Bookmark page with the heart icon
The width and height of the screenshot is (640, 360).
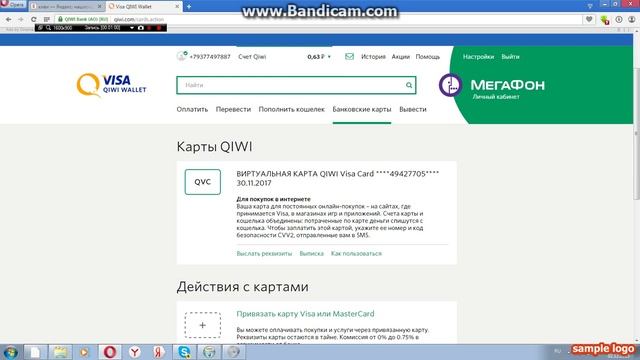coord(589,19)
